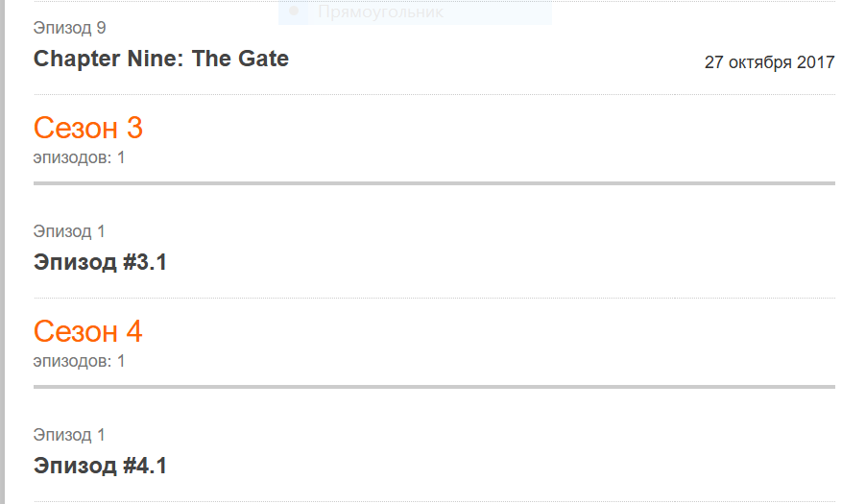Click the thick divider below Сезон 4
The height and width of the screenshot is (504, 866).
(x=434, y=386)
